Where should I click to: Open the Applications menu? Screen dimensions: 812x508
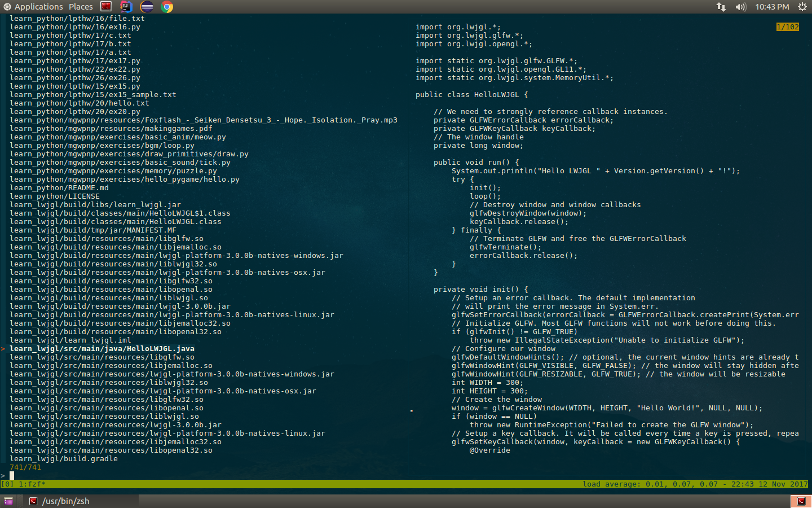click(x=33, y=7)
